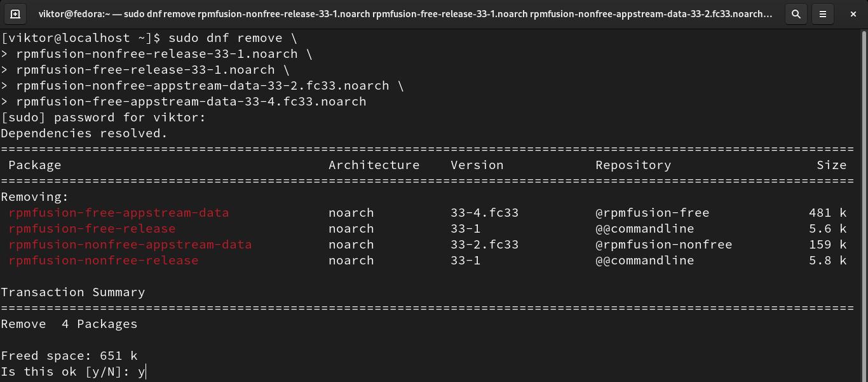Click the window title text

coord(405,14)
